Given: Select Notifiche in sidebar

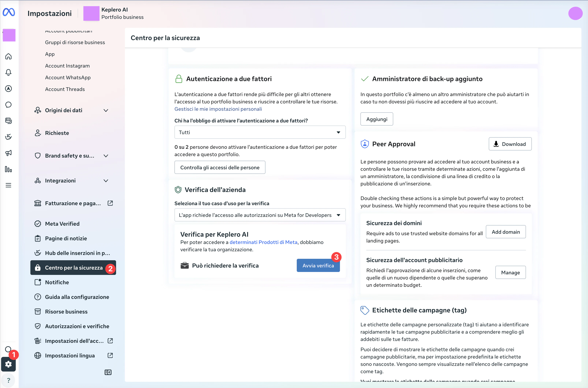Looking at the screenshot, I should pyautogui.click(x=57, y=282).
